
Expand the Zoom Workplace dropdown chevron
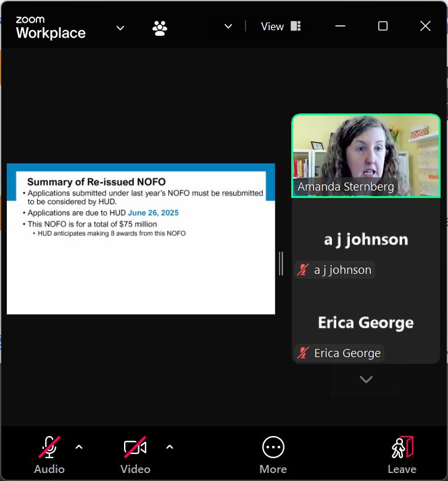(x=120, y=28)
